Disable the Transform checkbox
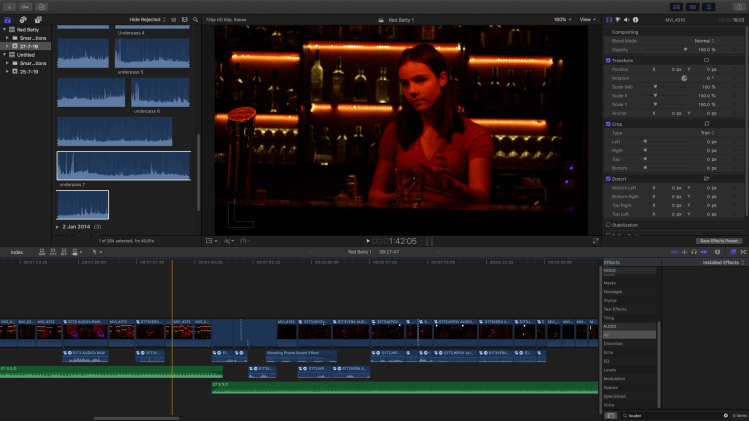749x421 pixels. click(x=608, y=60)
